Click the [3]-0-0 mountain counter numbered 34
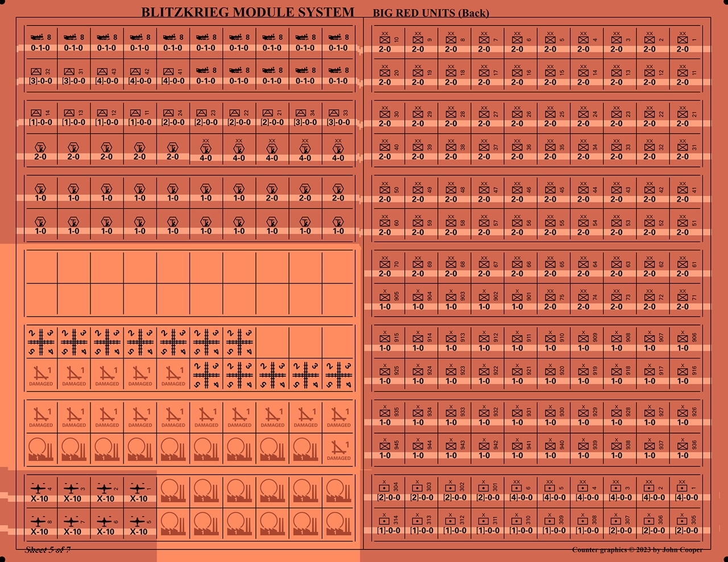Screen dimensions: 728x562 pyautogui.click(x=305, y=117)
